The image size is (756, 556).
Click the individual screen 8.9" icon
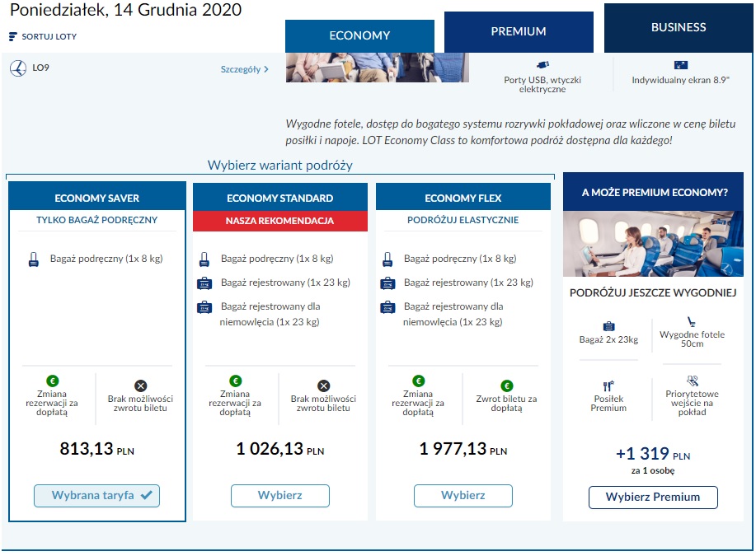coord(681,65)
